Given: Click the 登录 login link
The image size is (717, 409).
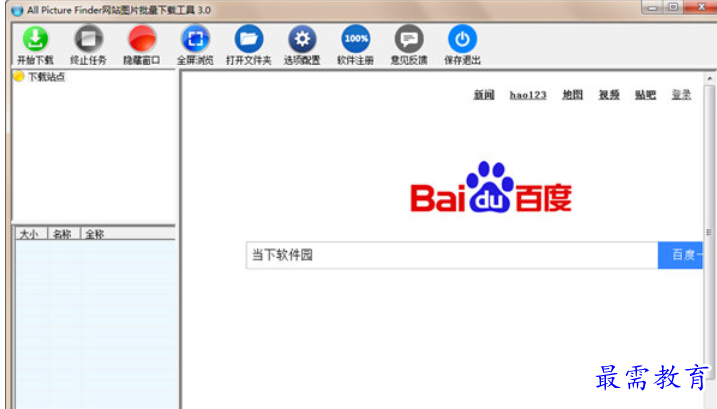Looking at the screenshot, I should [681, 95].
